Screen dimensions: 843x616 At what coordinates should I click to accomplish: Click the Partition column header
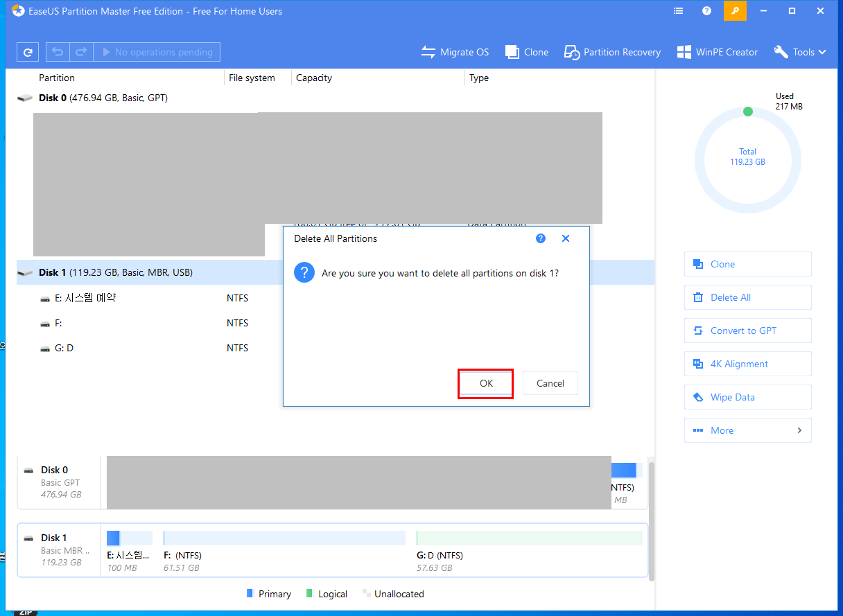(57, 78)
